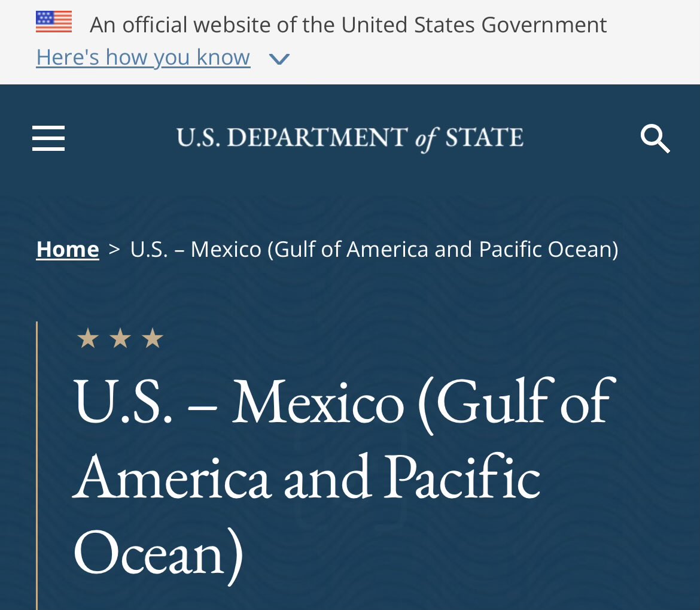Screen dimensions: 700x610
Task: Expand the chevron beside Here's how you know
Action: coord(279,59)
